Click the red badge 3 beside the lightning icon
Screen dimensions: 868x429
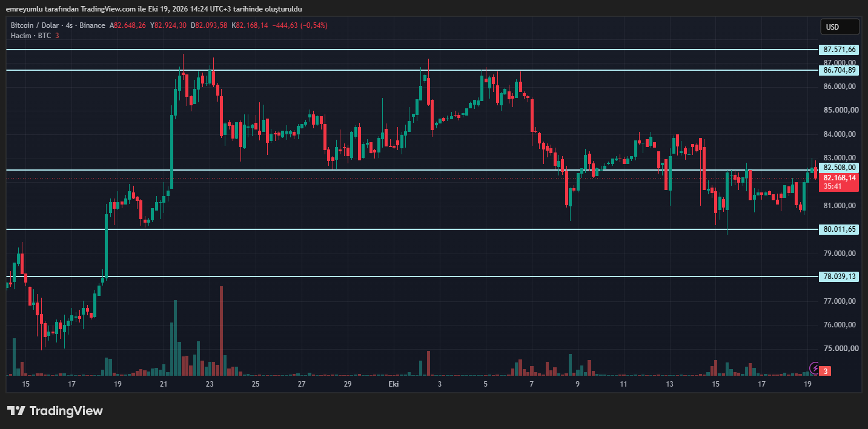coord(826,370)
